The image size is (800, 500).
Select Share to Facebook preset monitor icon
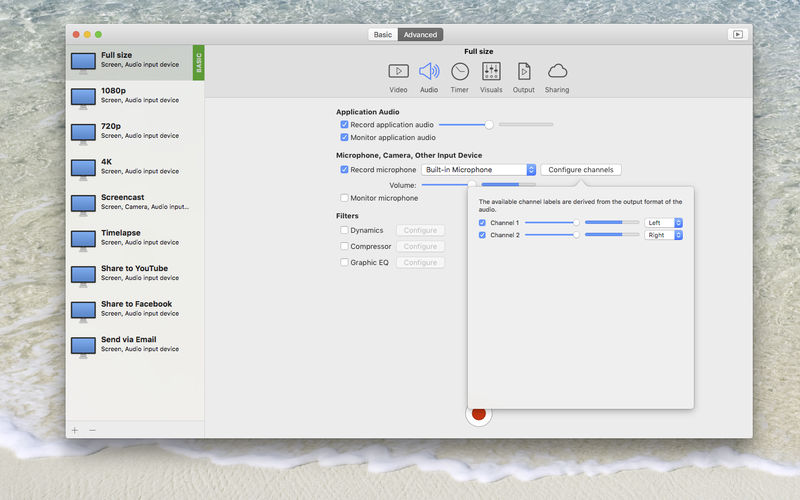click(x=83, y=311)
